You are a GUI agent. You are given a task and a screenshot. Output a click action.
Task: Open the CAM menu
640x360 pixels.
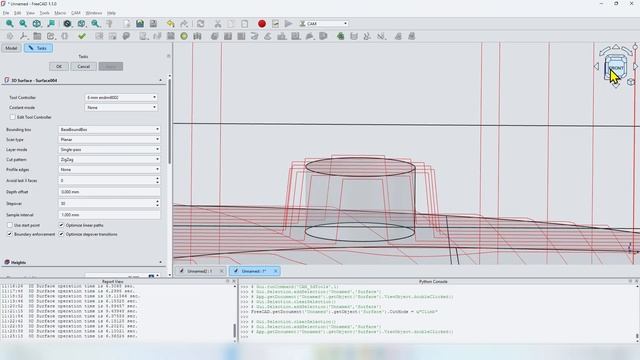click(x=76, y=13)
